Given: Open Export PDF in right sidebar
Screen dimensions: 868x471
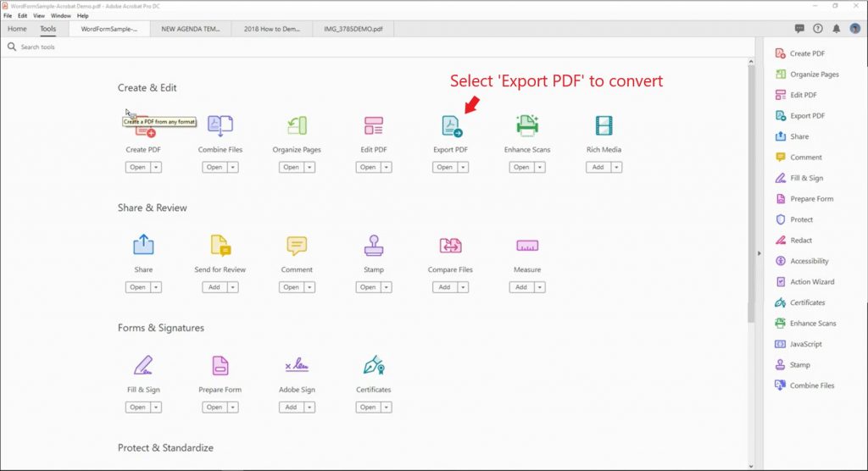Looking at the screenshot, I should coord(800,116).
